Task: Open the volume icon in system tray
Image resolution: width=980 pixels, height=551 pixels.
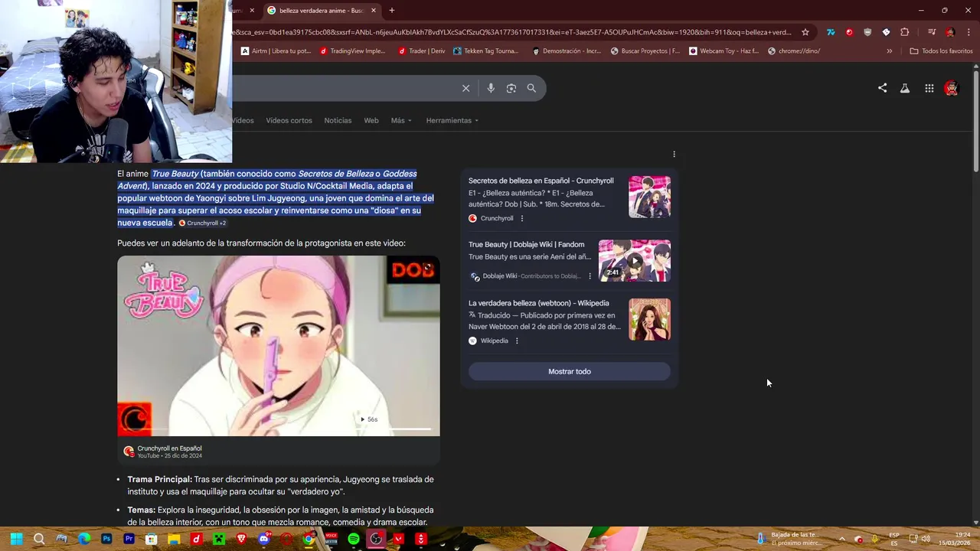Action: pyautogui.click(x=926, y=539)
